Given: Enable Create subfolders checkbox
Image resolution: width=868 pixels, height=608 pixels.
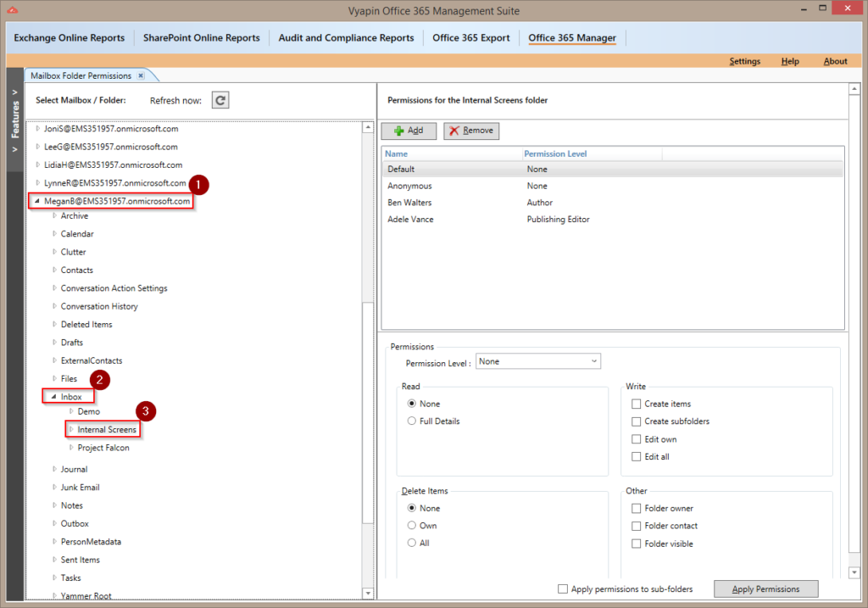Looking at the screenshot, I should (x=636, y=421).
